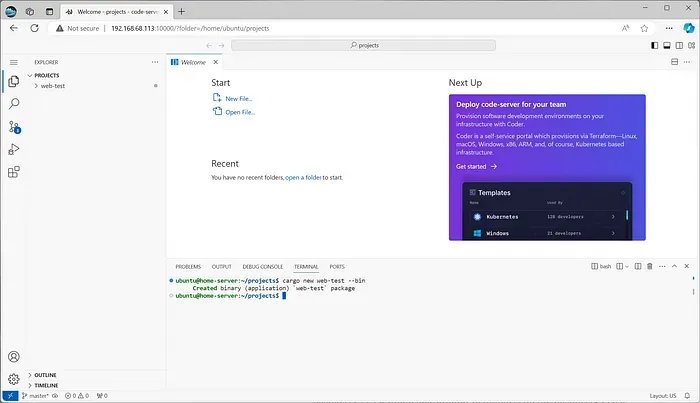Click the remote connection status bar icon
The image size is (700, 403).
(x=10, y=395)
